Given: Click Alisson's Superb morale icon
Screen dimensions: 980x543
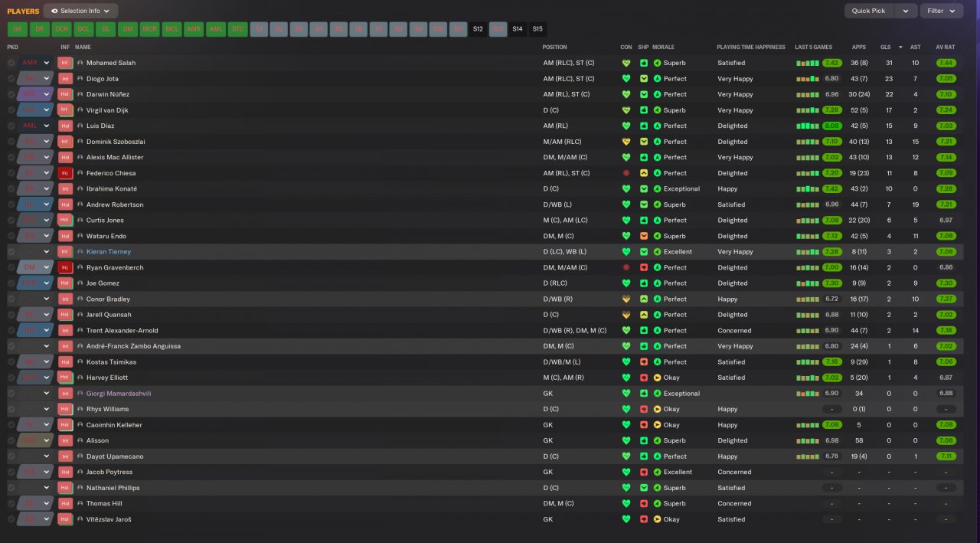Looking at the screenshot, I should [x=657, y=440].
